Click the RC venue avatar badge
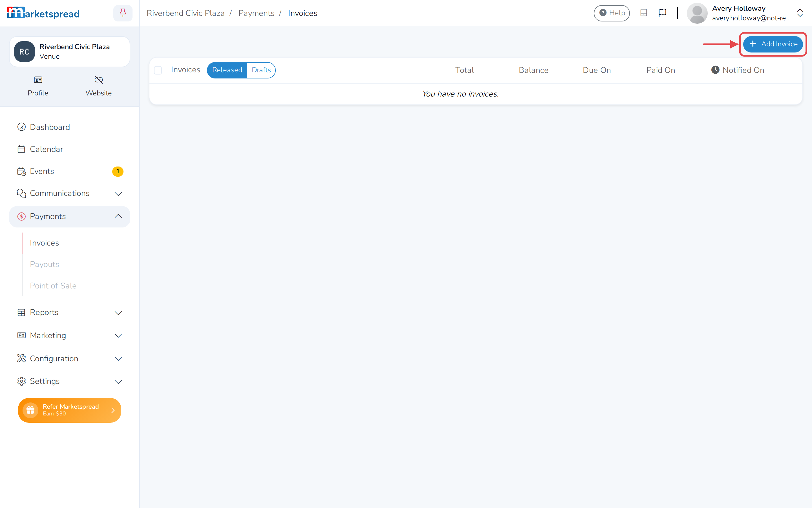The width and height of the screenshot is (812, 508). pyautogui.click(x=25, y=52)
